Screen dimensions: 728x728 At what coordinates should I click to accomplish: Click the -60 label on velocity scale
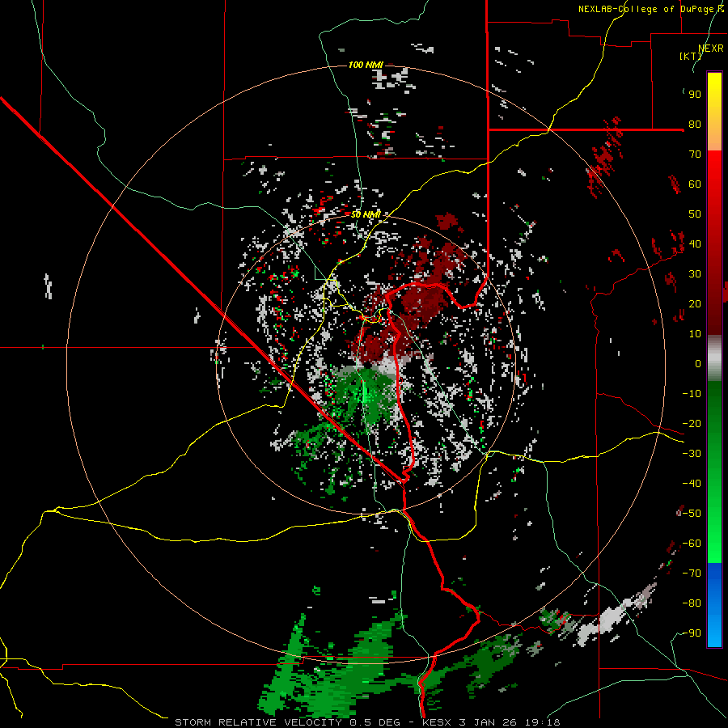pos(692,544)
